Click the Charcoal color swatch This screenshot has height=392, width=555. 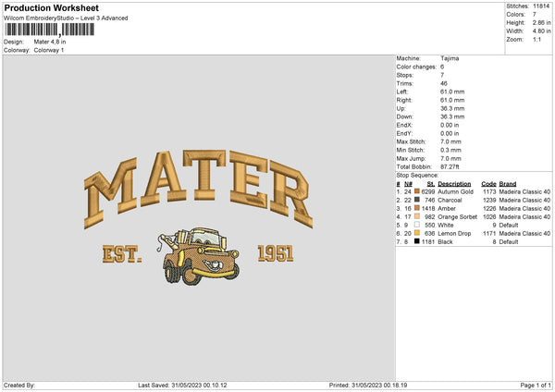coord(417,200)
